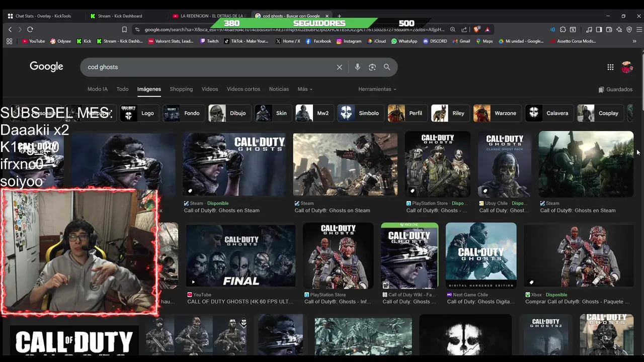Image resolution: width=644 pixels, height=362 pixels.
Task: Expand the Más dropdown
Action: coord(305,89)
